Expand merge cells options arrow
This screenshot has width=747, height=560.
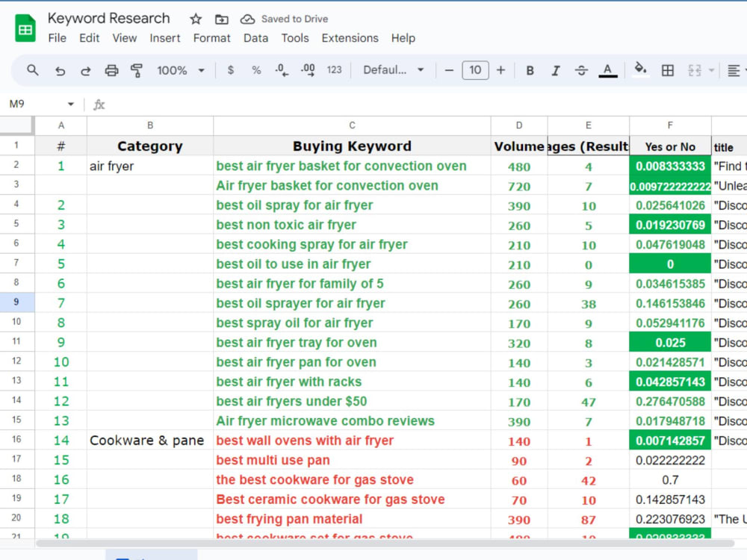pyautogui.click(x=711, y=70)
